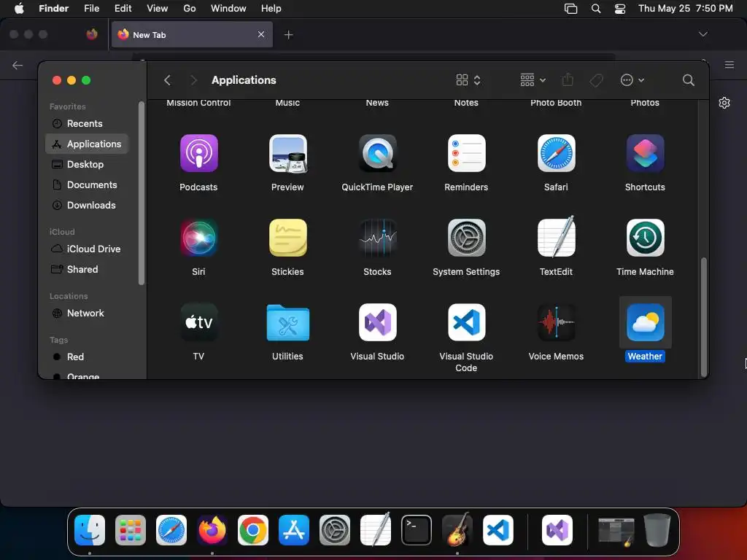Open the View menu

point(158,9)
